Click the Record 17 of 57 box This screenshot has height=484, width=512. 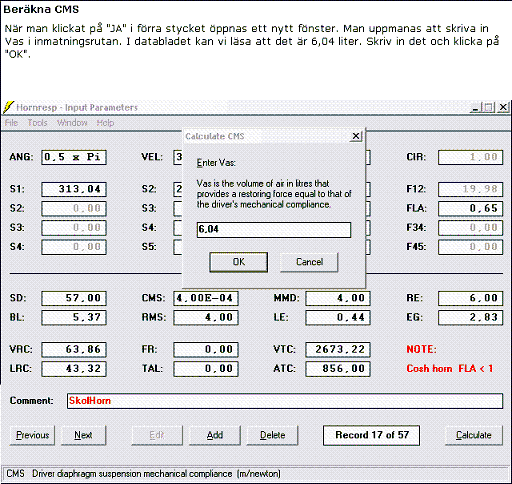pos(371,435)
